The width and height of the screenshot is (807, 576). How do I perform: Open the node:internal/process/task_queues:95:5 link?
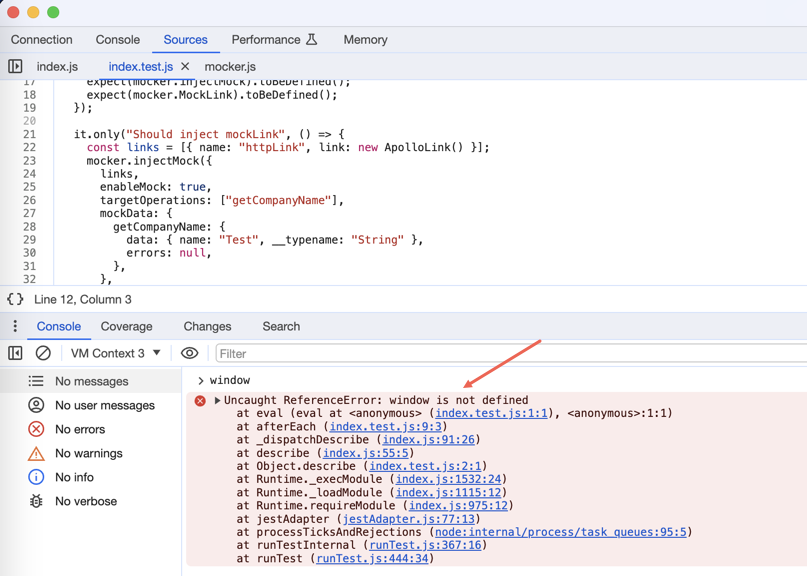click(x=561, y=532)
